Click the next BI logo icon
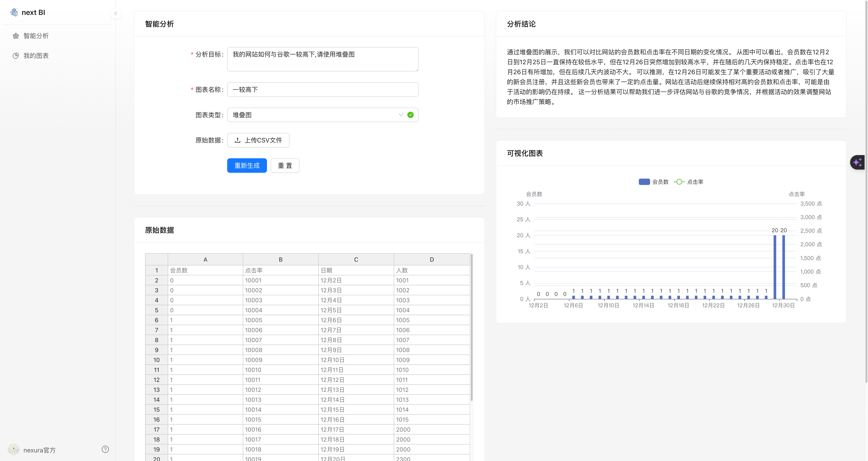Viewport: 868px width, 461px height. coord(14,12)
